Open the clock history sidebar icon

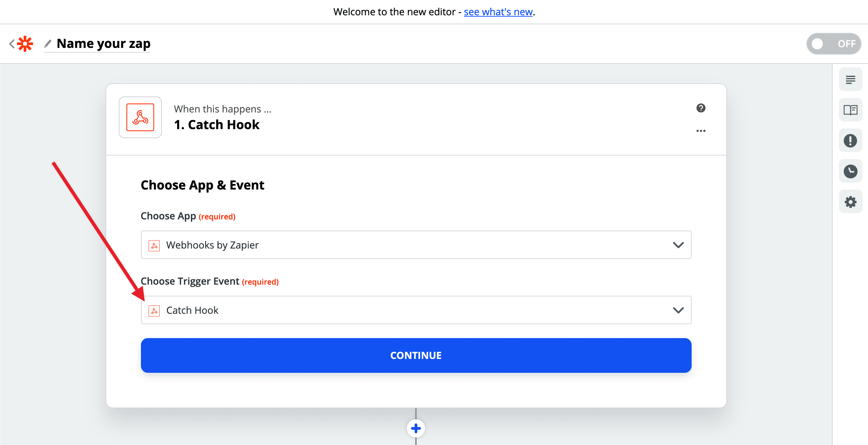850,171
